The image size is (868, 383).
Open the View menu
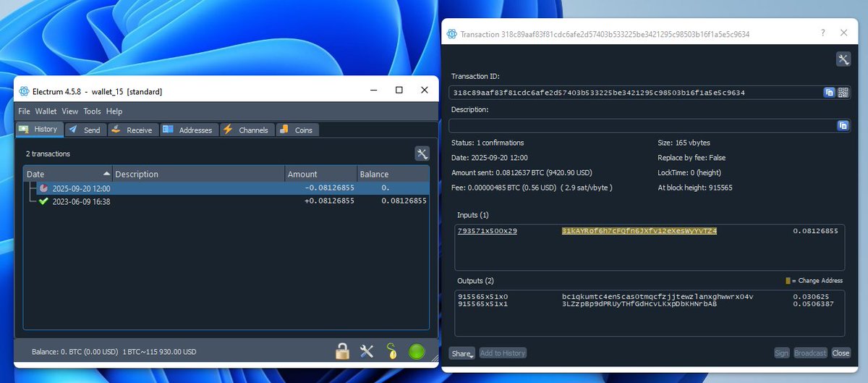[69, 111]
